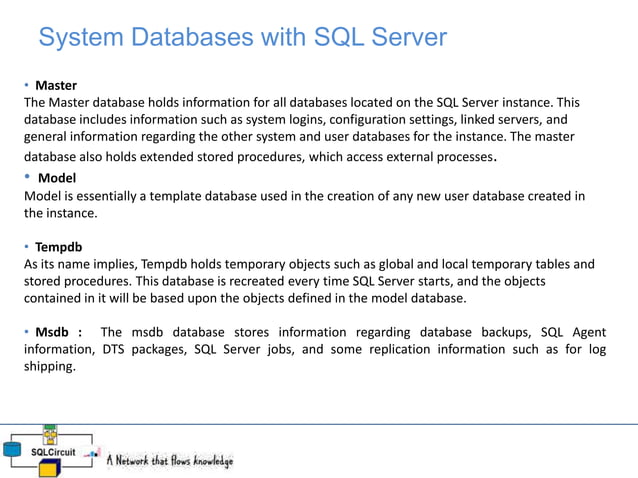The image size is (638, 478).
Task: Click the line ending 'which access external processes.'
Action: pos(260,157)
